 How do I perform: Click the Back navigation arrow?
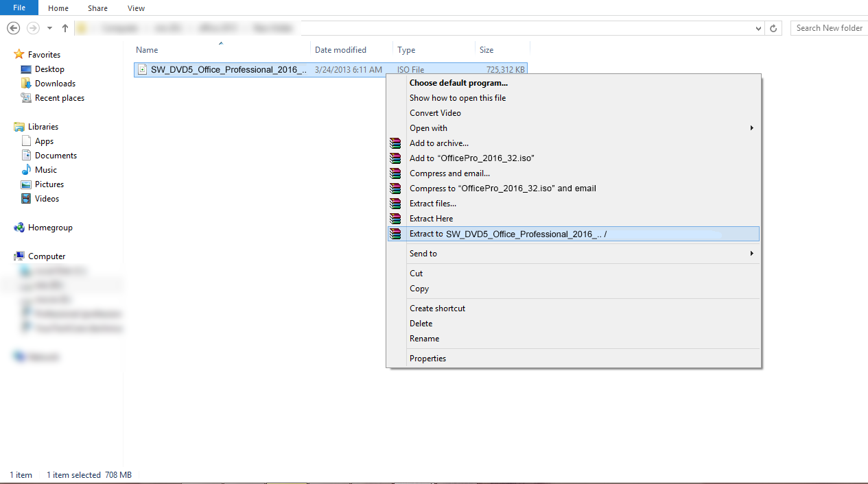[x=13, y=28]
